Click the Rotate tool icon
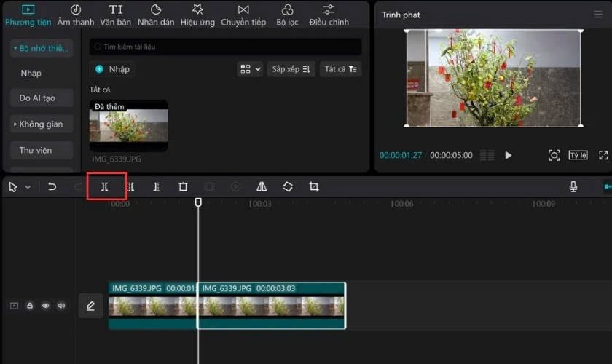Screen dimensions: 612x364 tap(288, 186)
